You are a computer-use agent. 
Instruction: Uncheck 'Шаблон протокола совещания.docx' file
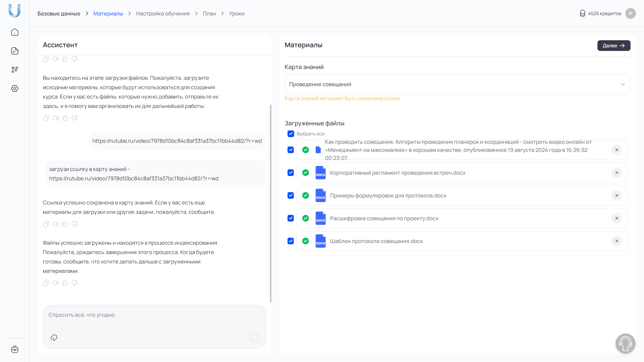click(x=291, y=241)
